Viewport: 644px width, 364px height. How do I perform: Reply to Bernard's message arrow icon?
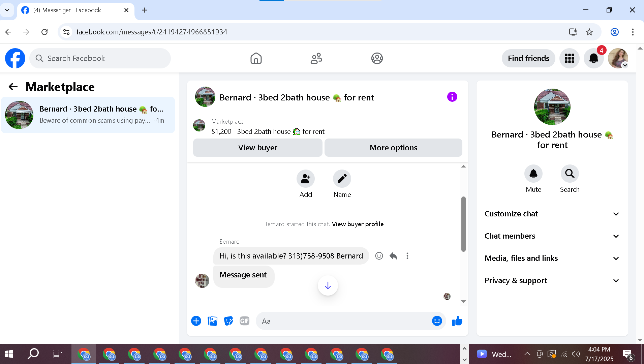tap(393, 256)
